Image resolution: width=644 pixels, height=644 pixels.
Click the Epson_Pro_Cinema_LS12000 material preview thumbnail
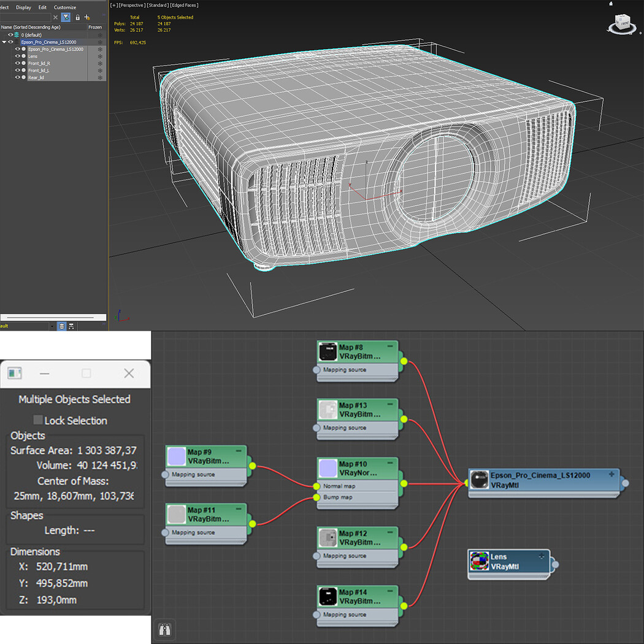click(x=479, y=480)
